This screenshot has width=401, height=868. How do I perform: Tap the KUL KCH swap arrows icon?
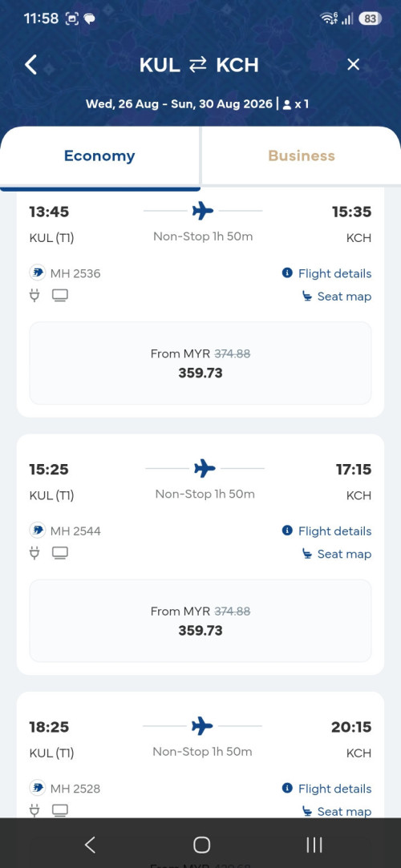[198, 66]
